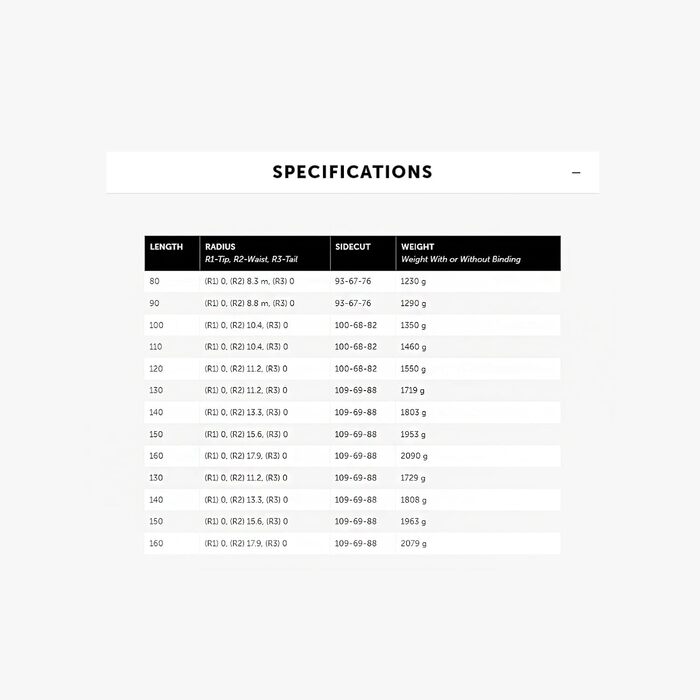This screenshot has width=700, height=700.
Task: Click the 2079 g weight cell
Action: click(413, 543)
